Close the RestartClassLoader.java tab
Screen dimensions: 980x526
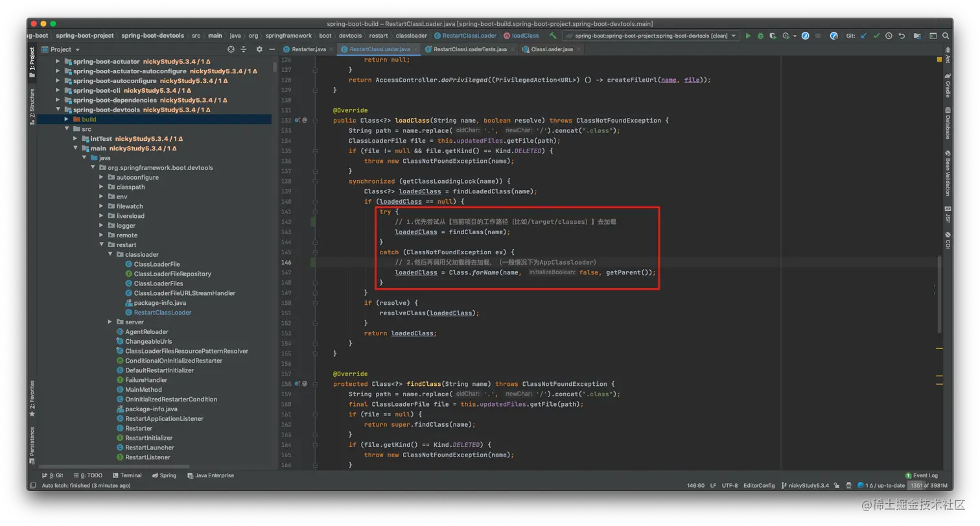click(415, 49)
